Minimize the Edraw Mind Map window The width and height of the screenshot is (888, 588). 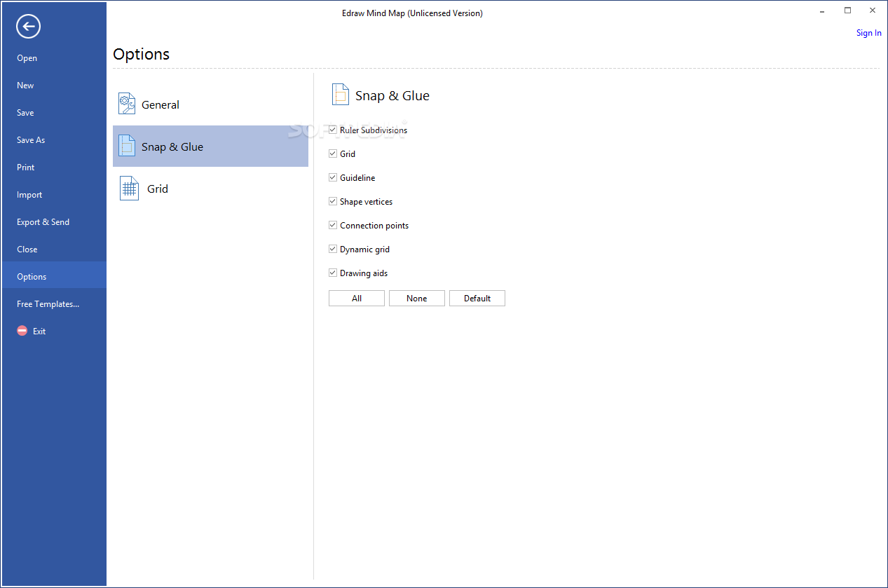(x=823, y=10)
